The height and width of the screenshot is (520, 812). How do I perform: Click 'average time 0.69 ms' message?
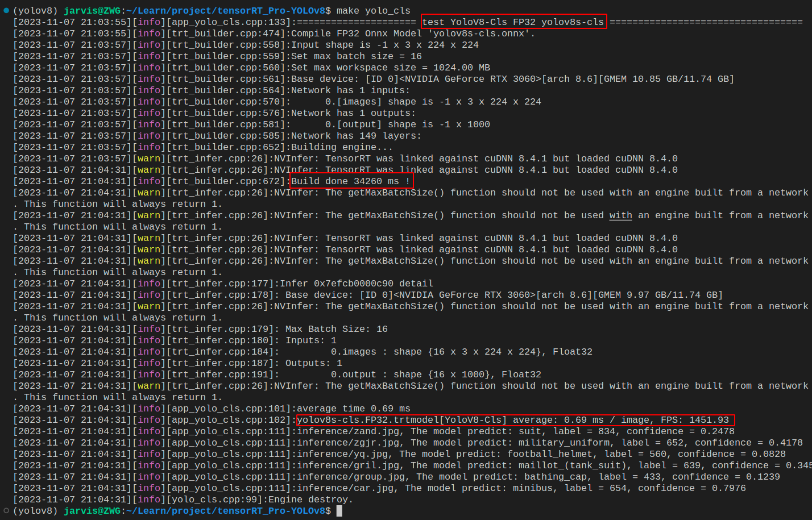pos(354,409)
